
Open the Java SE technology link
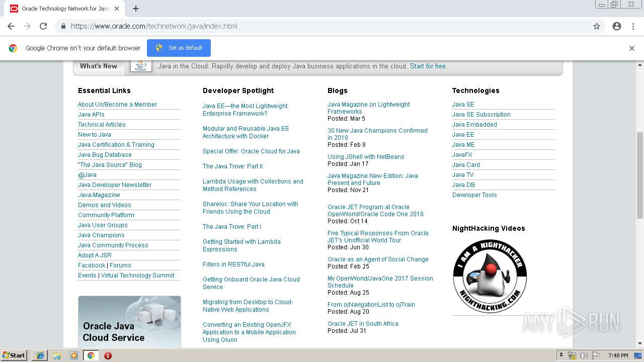(463, 105)
